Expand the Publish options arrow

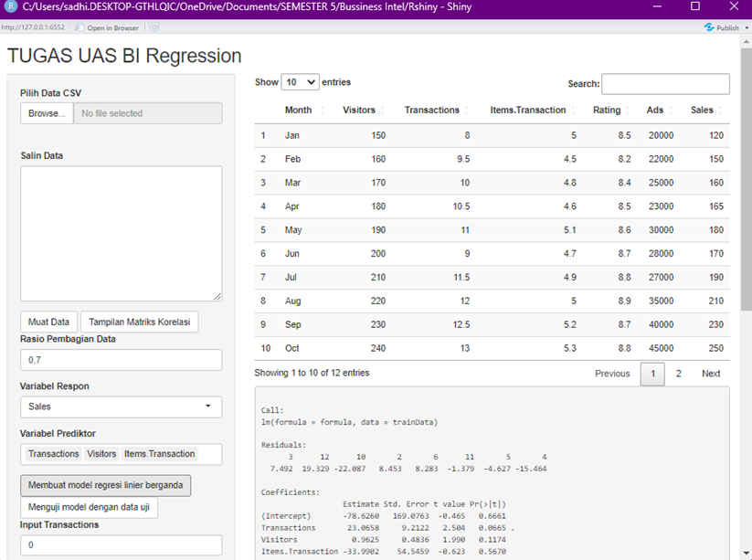(747, 27)
